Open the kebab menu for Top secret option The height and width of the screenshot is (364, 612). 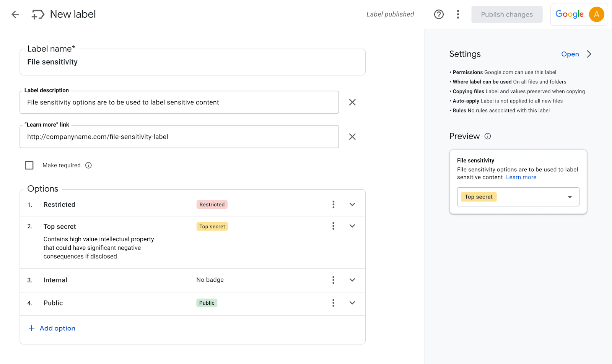click(333, 226)
